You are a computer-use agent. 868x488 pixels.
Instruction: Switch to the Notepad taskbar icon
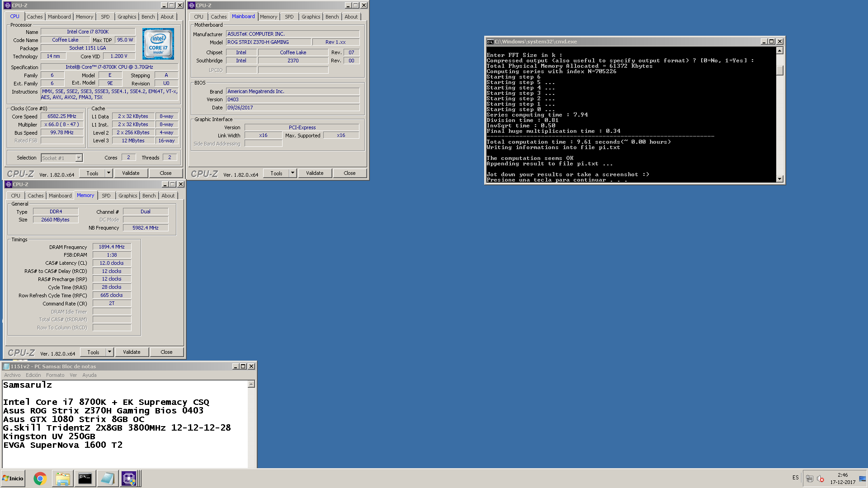(x=107, y=479)
